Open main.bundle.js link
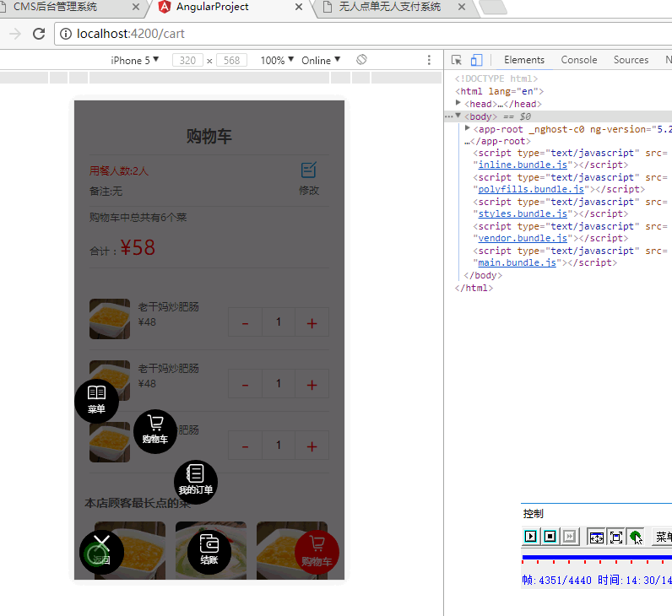 [x=517, y=262]
